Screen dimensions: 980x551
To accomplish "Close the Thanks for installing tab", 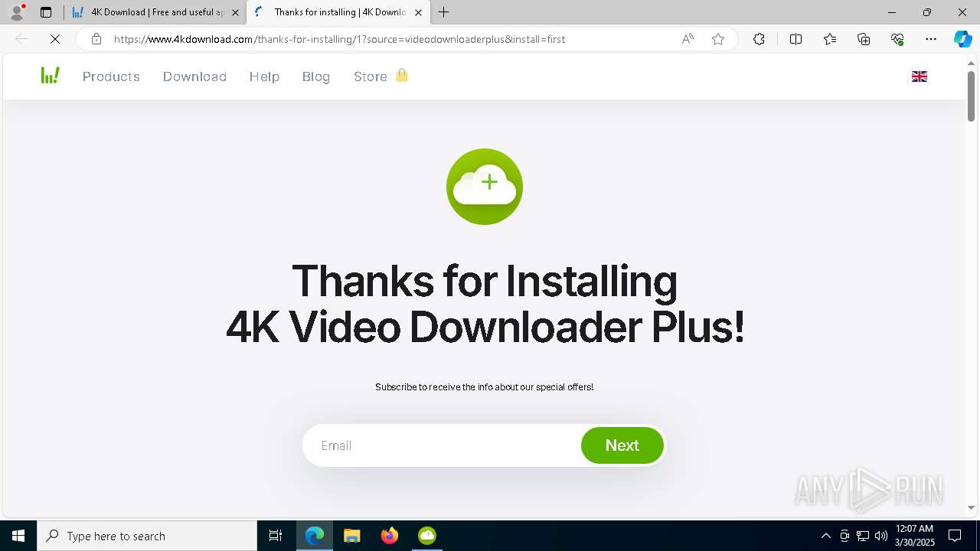I will [418, 12].
